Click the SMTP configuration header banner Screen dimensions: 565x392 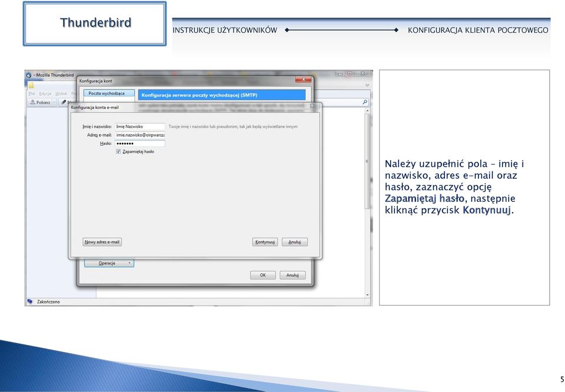coord(222,95)
